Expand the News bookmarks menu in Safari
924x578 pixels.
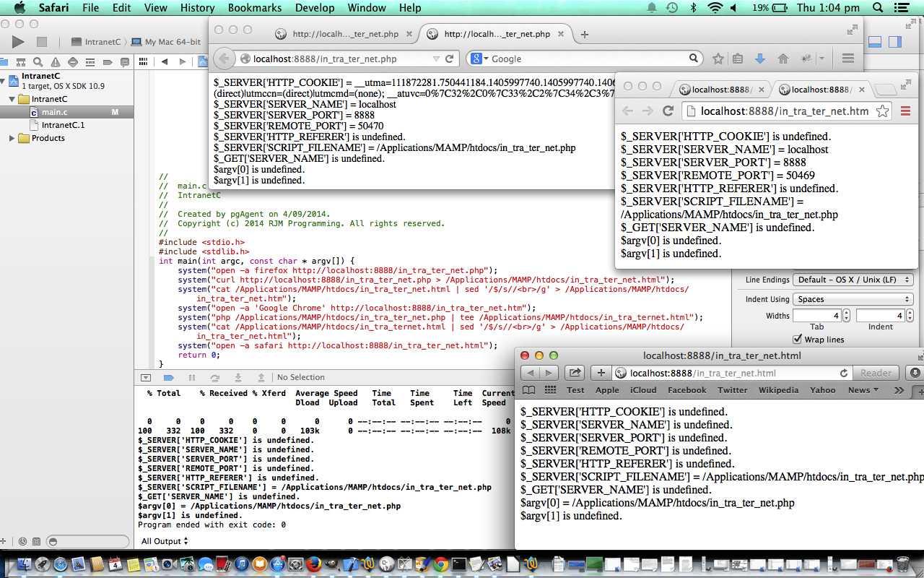click(863, 390)
